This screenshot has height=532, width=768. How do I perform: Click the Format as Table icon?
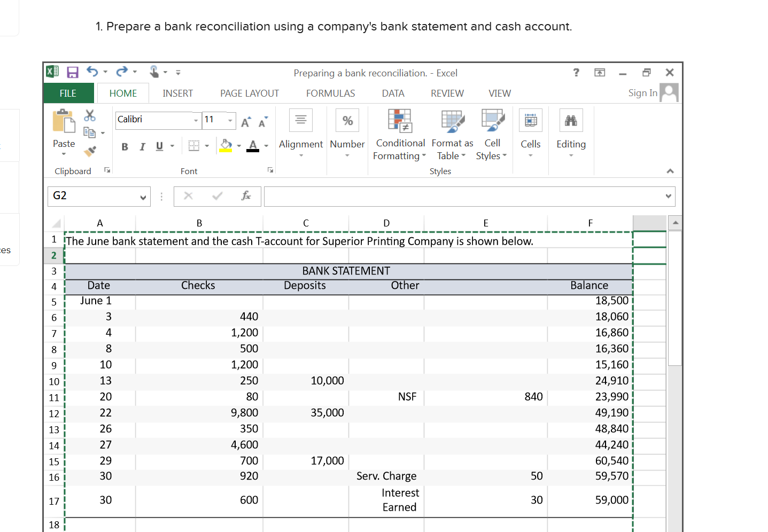453,121
